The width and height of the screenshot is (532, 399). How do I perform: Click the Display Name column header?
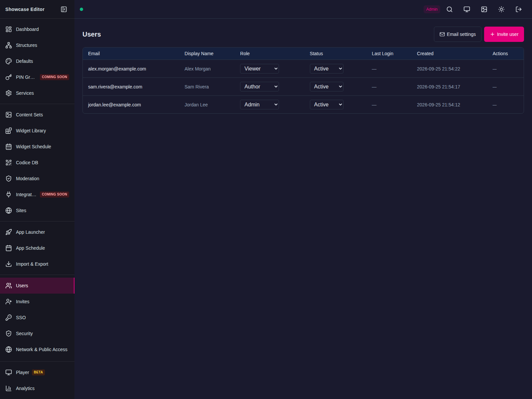[199, 54]
